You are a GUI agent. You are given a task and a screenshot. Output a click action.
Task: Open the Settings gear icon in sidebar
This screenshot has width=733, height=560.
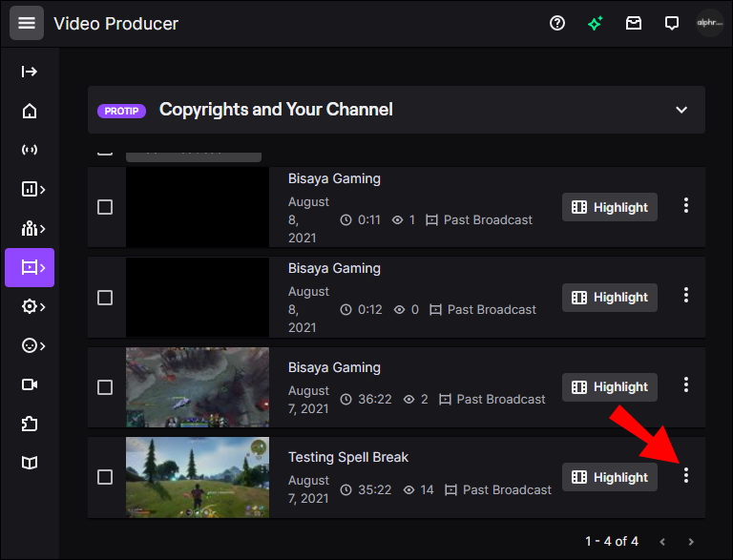(x=32, y=306)
